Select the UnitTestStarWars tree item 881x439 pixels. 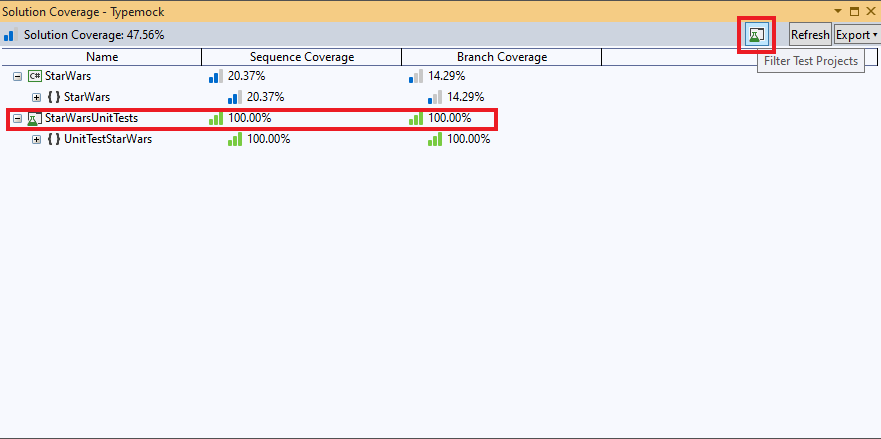[x=108, y=139]
